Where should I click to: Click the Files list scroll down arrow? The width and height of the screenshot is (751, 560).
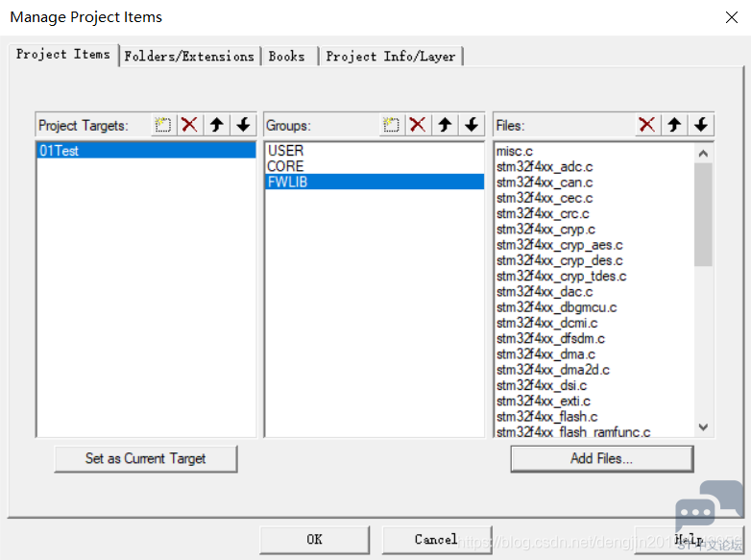click(703, 426)
